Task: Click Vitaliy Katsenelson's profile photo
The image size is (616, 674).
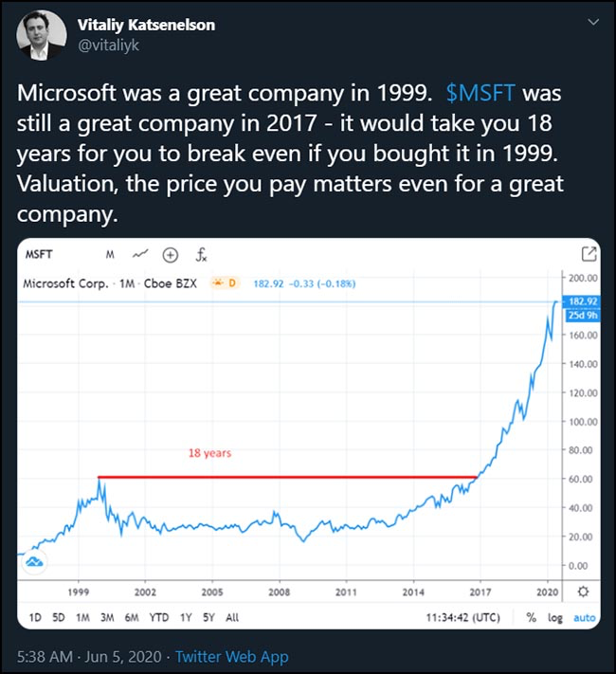Action: point(42,35)
